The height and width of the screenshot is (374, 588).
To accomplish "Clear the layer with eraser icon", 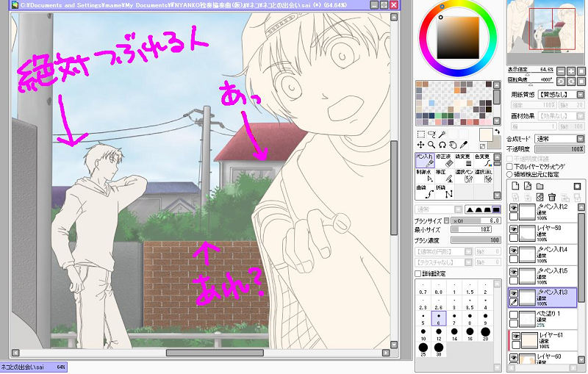I will point(539,197).
